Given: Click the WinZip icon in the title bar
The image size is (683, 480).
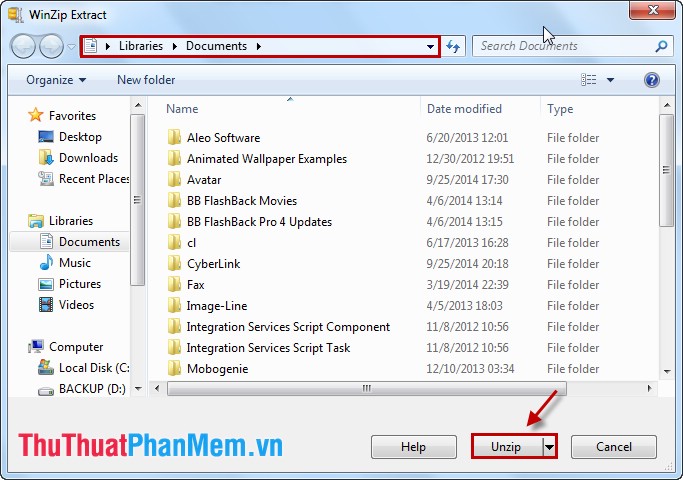Looking at the screenshot, I should click(16, 14).
